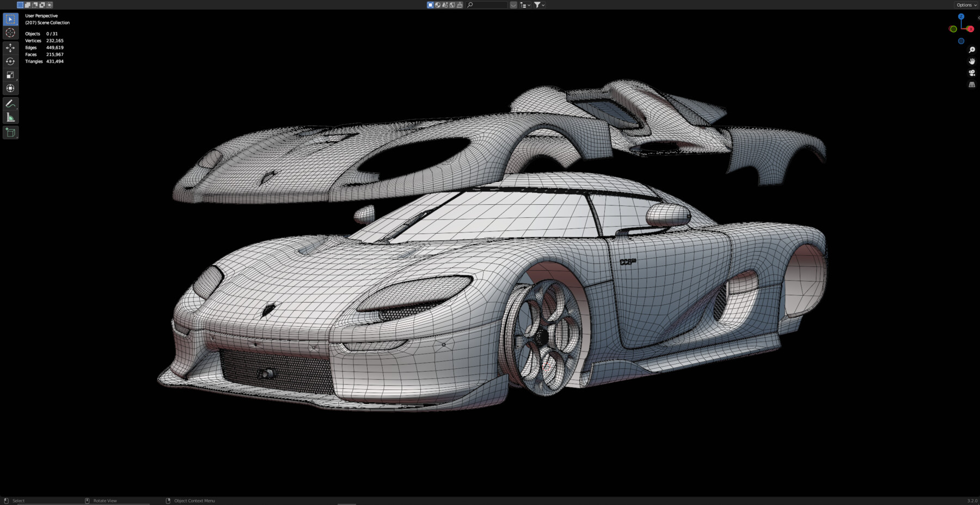The height and width of the screenshot is (505, 980).
Task: Snap view to the X axis gizmo
Action: pos(970,29)
